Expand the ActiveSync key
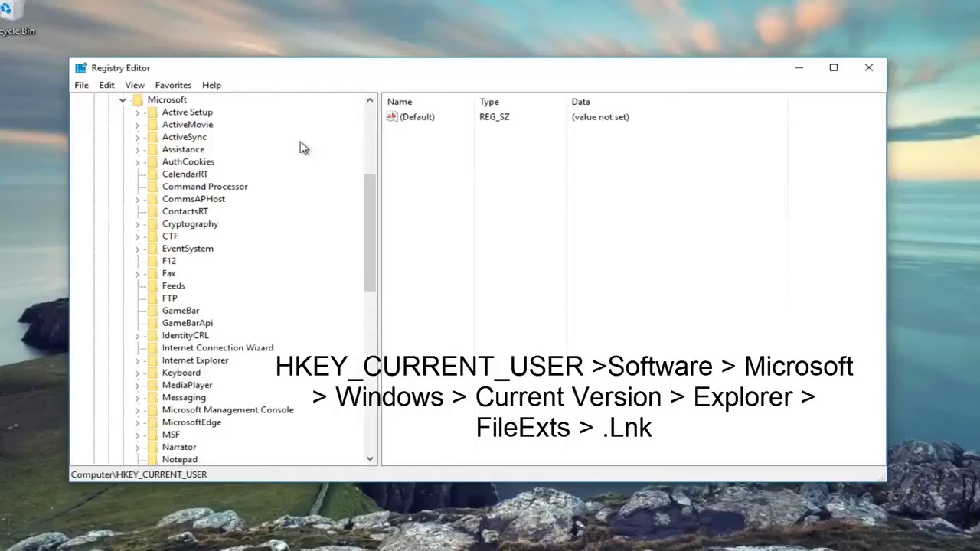 tap(137, 137)
